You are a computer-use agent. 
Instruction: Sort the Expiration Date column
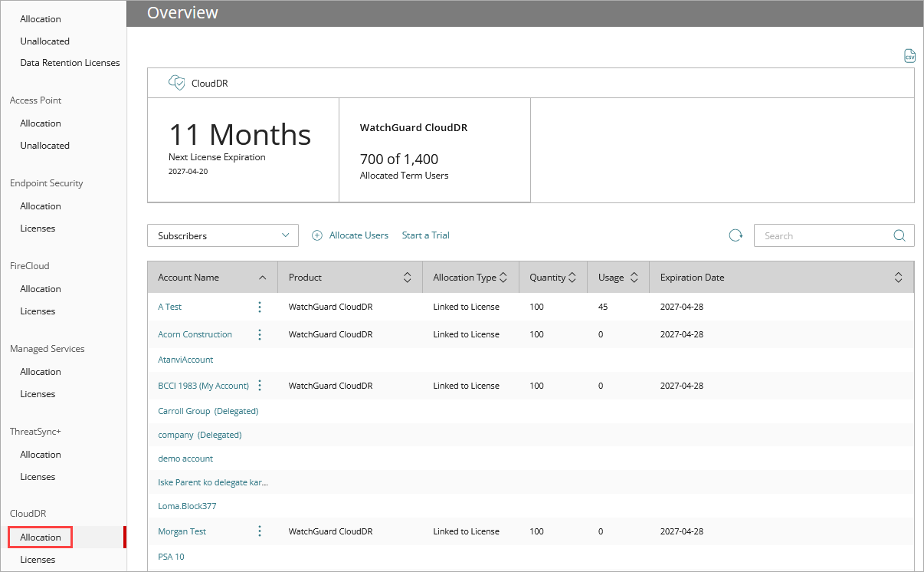pyautogui.click(x=899, y=278)
